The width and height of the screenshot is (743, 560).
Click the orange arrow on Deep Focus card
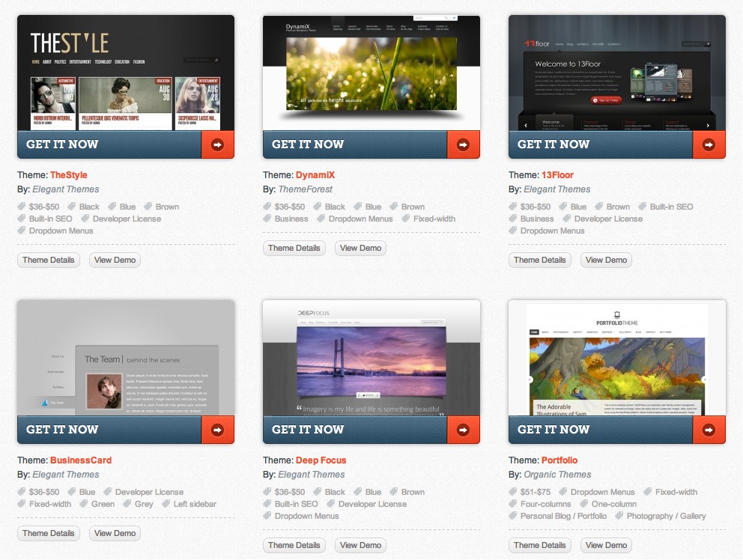[x=463, y=430]
